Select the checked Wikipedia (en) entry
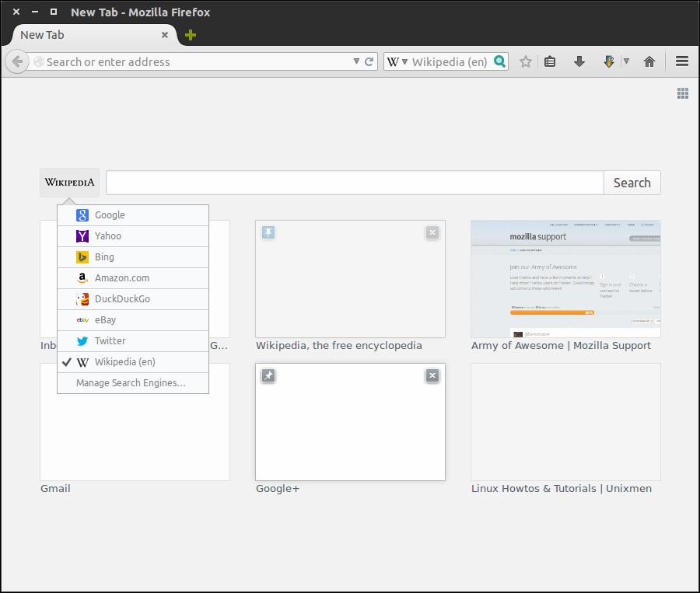The image size is (700, 593). [x=133, y=362]
